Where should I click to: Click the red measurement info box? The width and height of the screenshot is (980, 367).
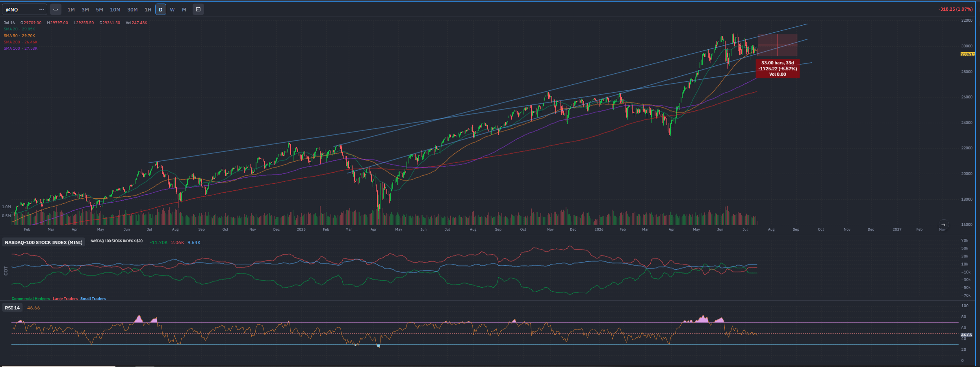click(x=778, y=69)
